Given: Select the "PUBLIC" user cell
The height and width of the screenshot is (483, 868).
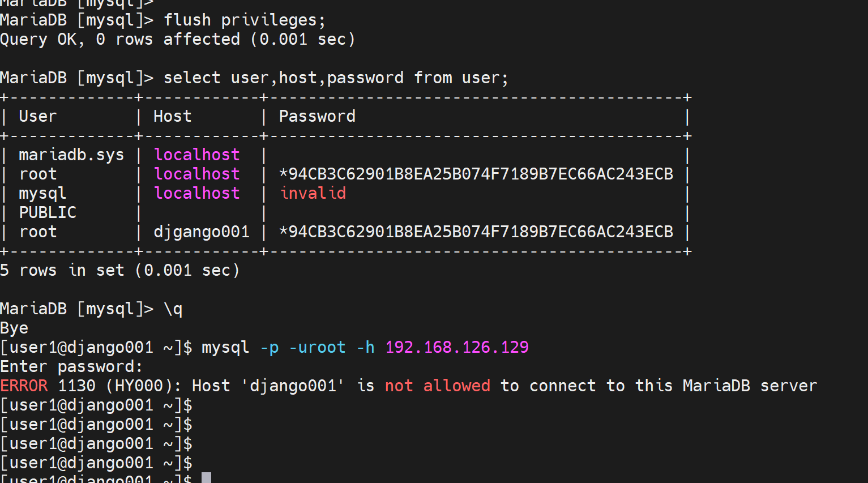Looking at the screenshot, I should tap(48, 213).
